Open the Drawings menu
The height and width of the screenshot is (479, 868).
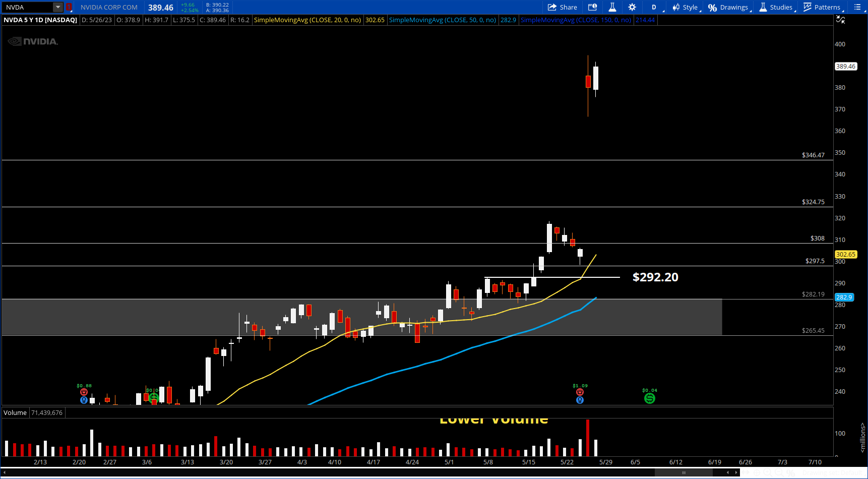729,7
